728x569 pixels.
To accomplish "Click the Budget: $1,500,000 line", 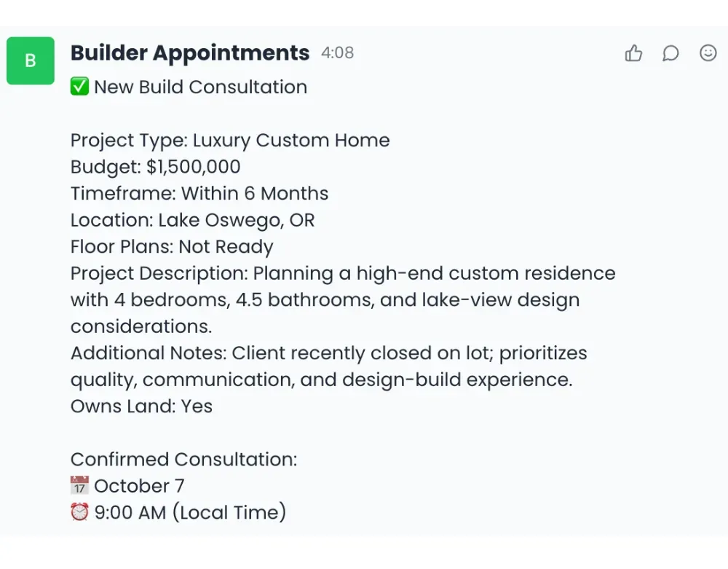I will coord(156,167).
